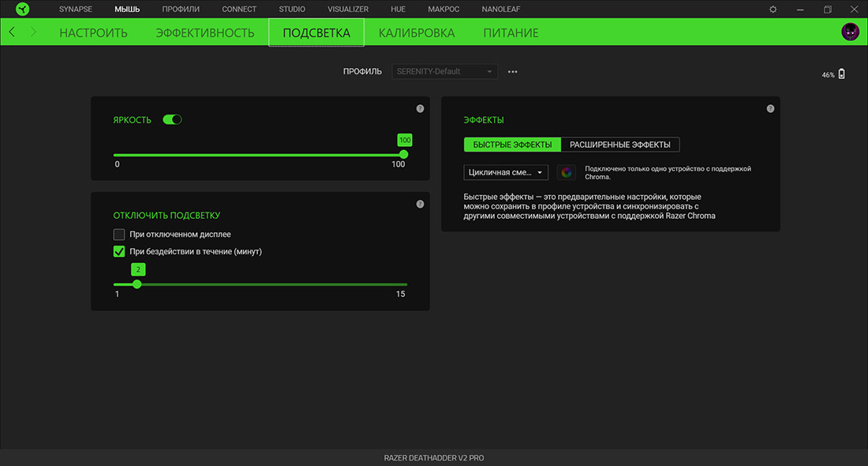Screen dimensions: 868x466
Task: Open the settings gear
Action: 773,9
